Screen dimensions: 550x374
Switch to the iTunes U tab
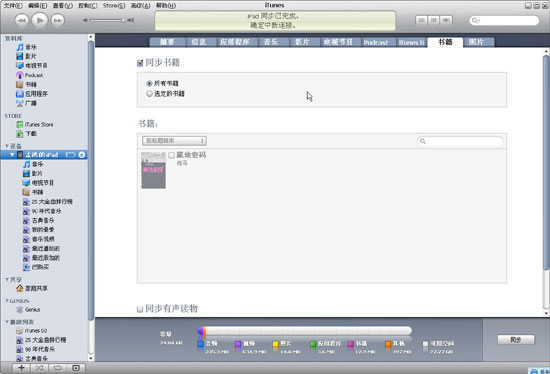click(411, 42)
